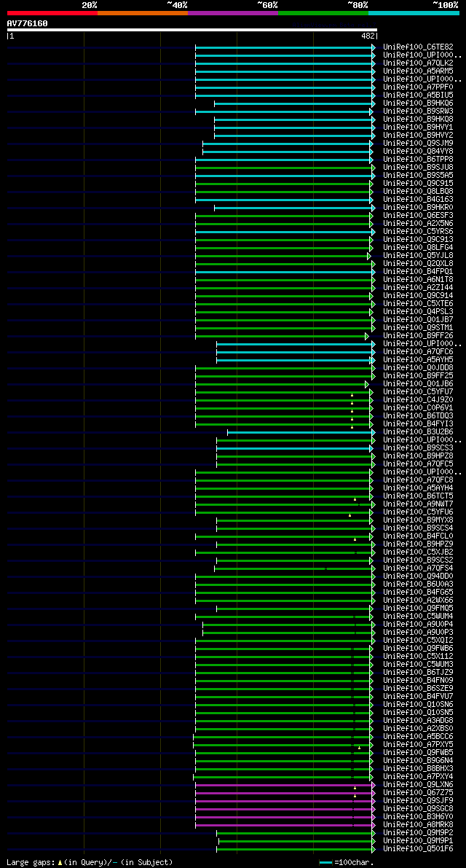Select hit label UniRef100_A9NWT7
466x868 pixels.
pos(418,505)
